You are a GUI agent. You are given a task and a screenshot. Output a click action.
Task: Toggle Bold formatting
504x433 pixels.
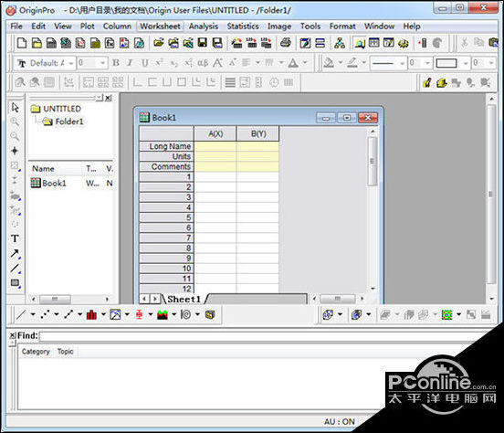[x=116, y=63]
